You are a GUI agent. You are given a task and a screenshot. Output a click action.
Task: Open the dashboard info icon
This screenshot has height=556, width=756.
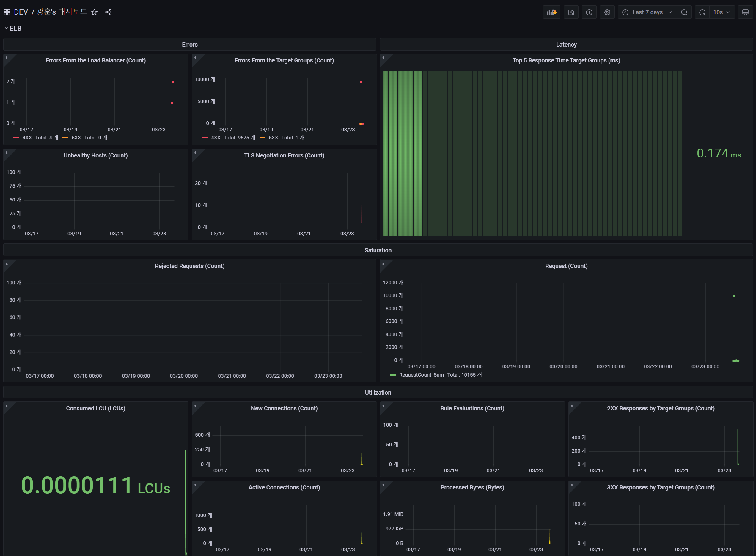tap(589, 12)
